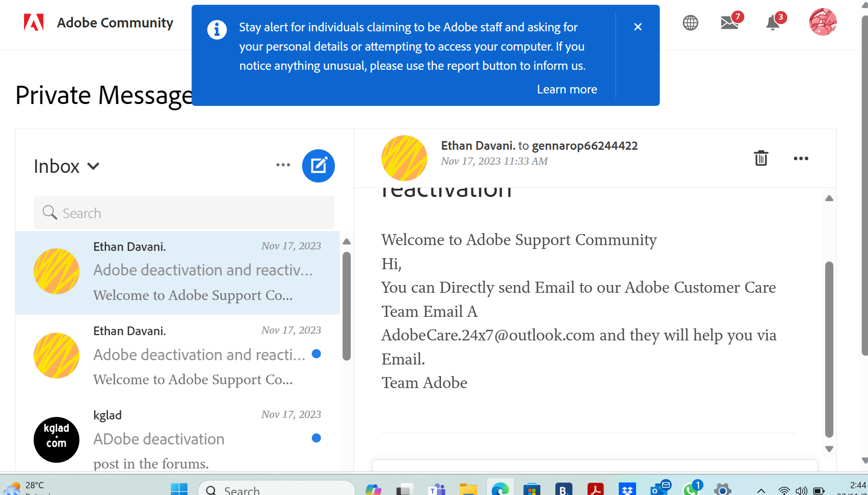Open Microsoft Edge from the taskbar
Screen dimensions: 868x495
500,489
